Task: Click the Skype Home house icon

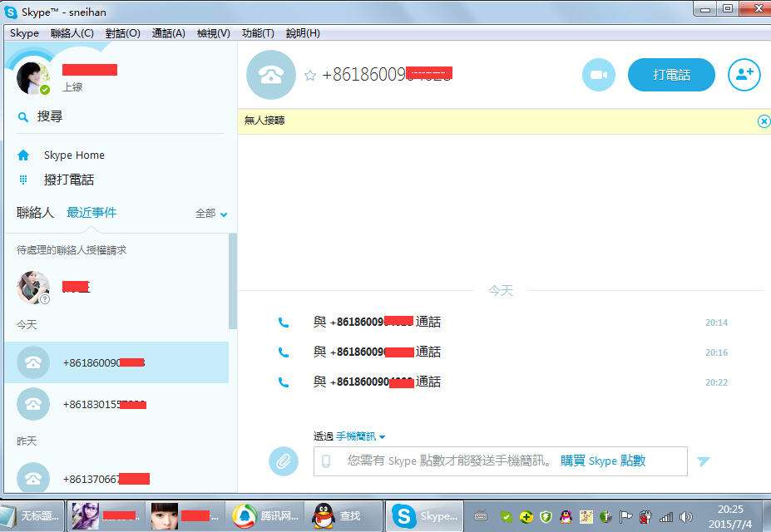Action: (x=23, y=155)
